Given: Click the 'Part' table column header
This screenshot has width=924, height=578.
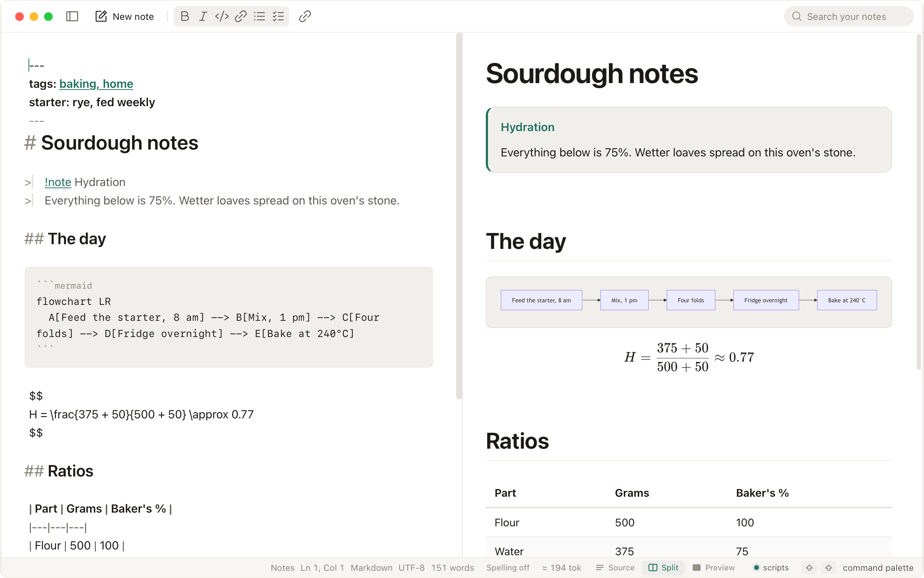Looking at the screenshot, I should [x=505, y=493].
